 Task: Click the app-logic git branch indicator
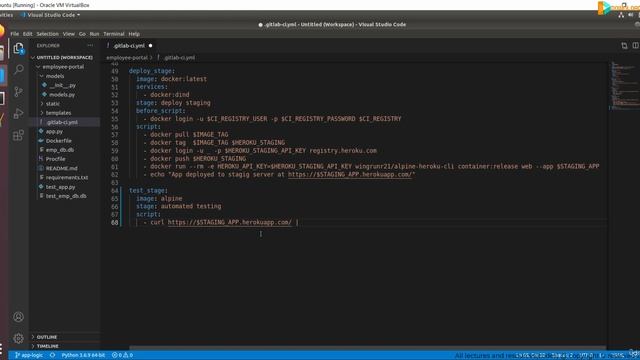(29, 356)
